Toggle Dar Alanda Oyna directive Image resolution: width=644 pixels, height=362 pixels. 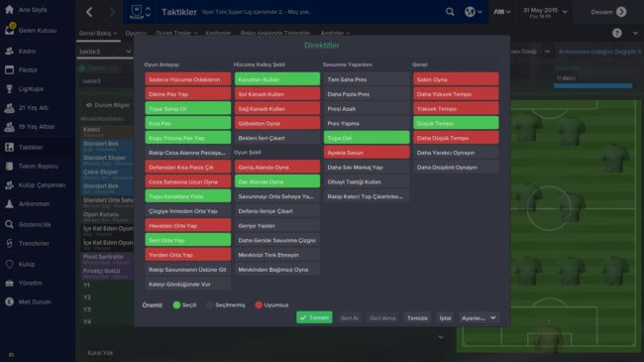coord(277,181)
